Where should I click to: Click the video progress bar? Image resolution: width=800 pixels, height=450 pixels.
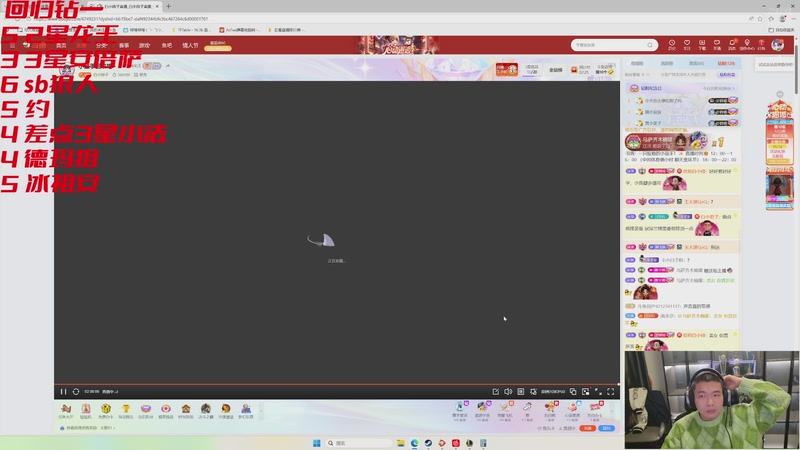337,384
